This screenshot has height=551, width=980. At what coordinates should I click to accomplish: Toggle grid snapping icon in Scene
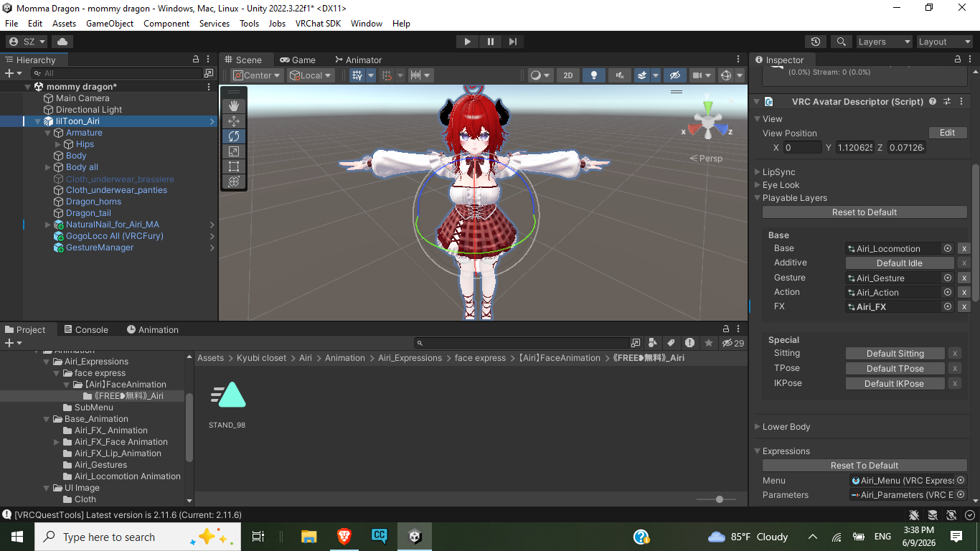click(x=387, y=75)
